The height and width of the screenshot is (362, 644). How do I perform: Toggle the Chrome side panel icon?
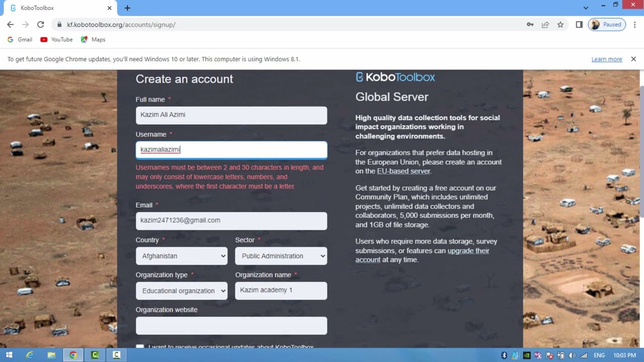tap(579, 24)
